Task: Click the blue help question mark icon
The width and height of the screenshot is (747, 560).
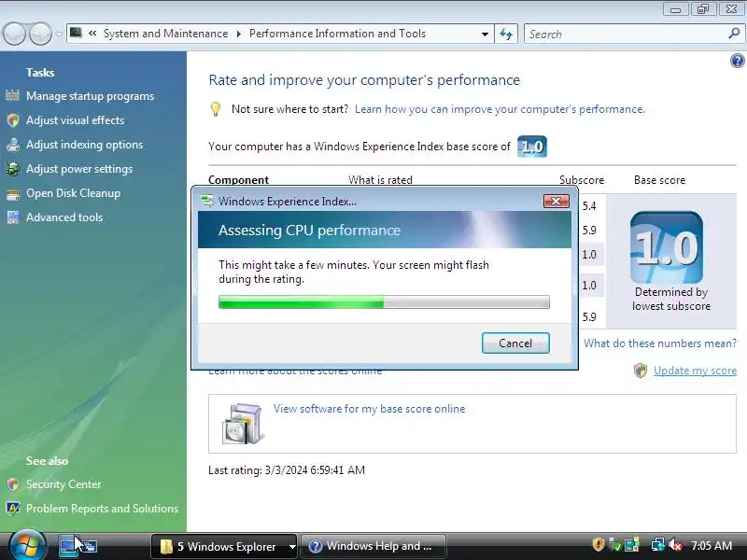Action: pyautogui.click(x=737, y=61)
